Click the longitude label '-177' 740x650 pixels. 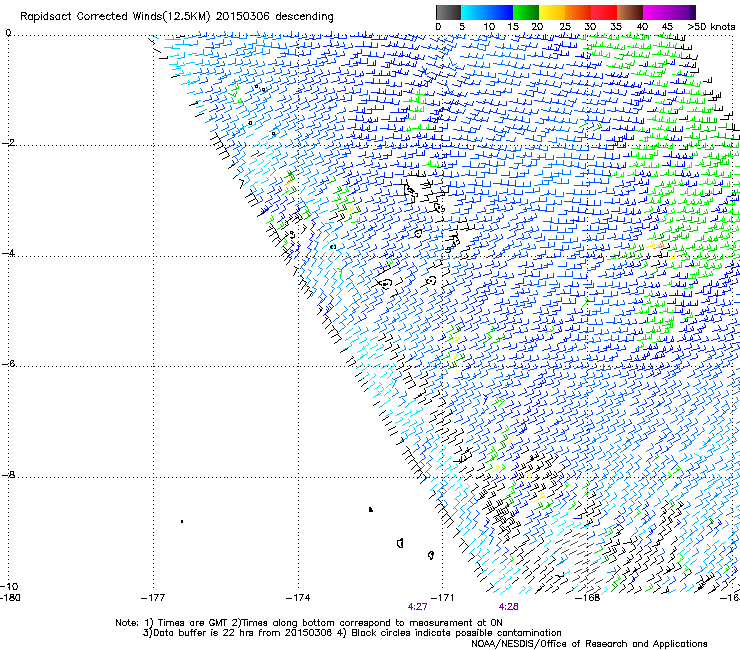153,598
